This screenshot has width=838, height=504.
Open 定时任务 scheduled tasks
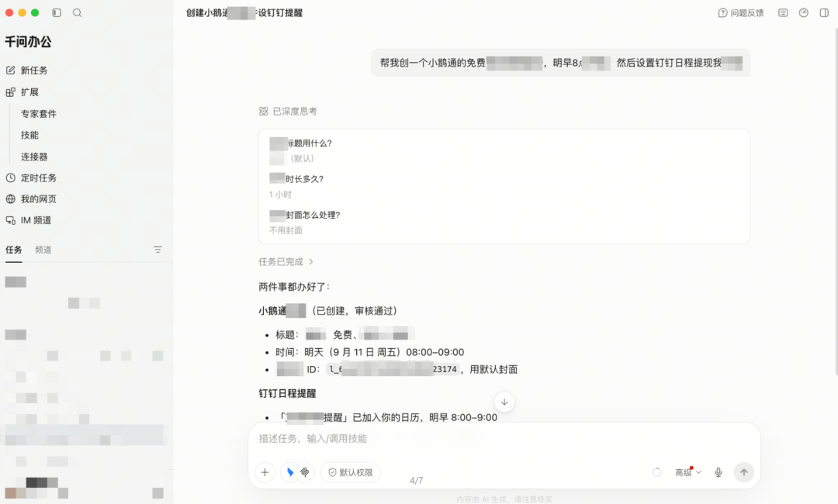coord(39,178)
